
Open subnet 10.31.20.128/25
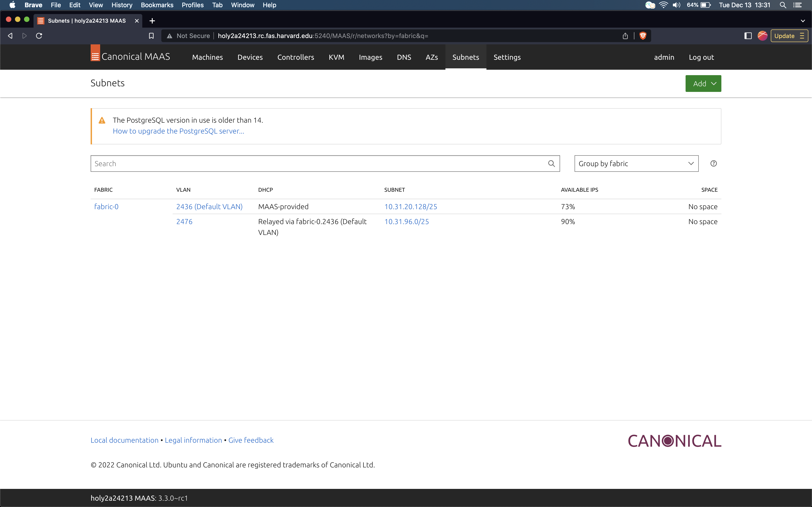tap(410, 207)
